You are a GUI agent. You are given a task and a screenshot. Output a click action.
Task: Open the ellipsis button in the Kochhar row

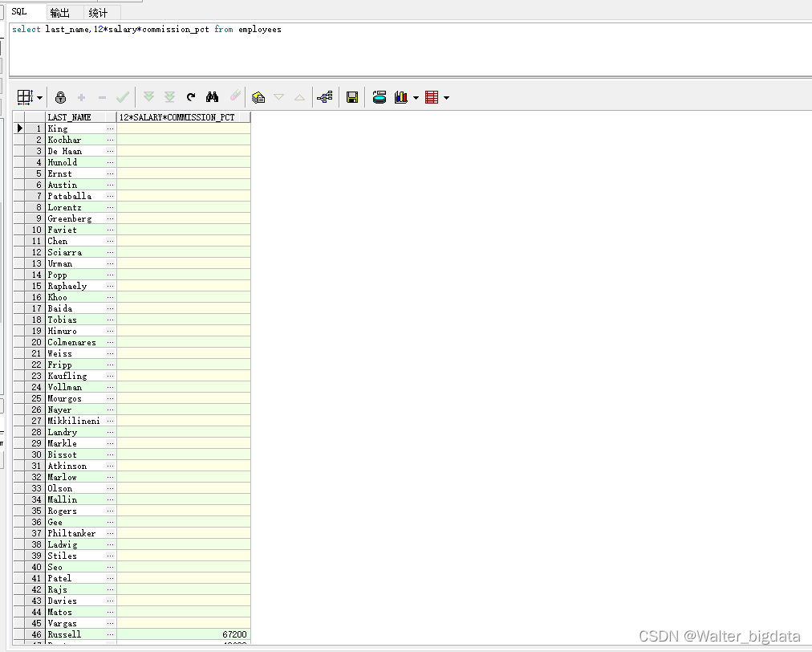(110, 140)
